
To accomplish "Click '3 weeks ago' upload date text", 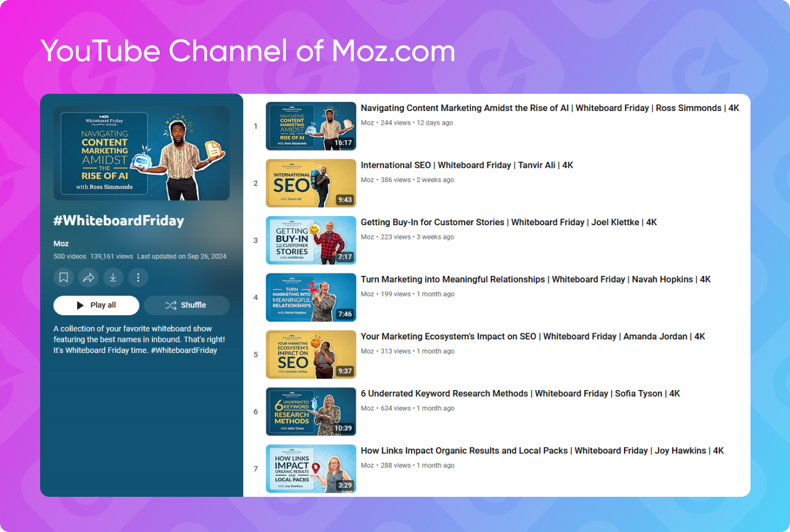I will point(435,237).
